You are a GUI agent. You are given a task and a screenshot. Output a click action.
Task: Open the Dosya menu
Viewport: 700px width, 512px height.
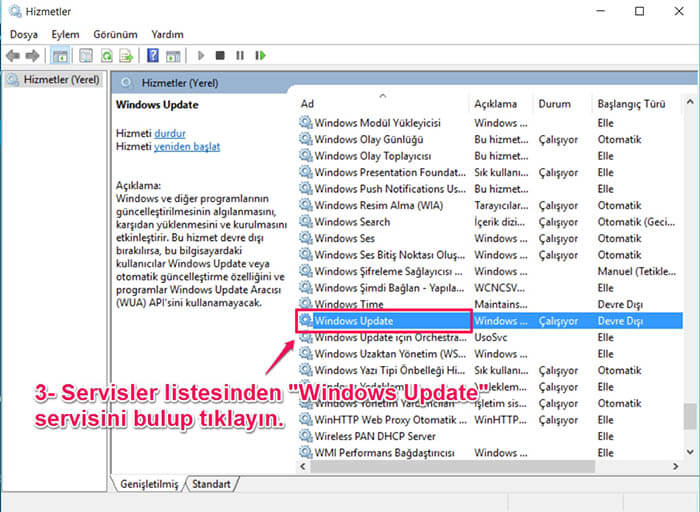click(x=24, y=34)
